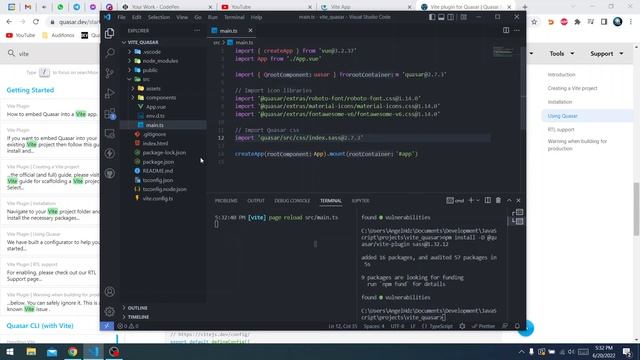Close the terminal panel
The height and width of the screenshot is (360, 640).
click(518, 200)
